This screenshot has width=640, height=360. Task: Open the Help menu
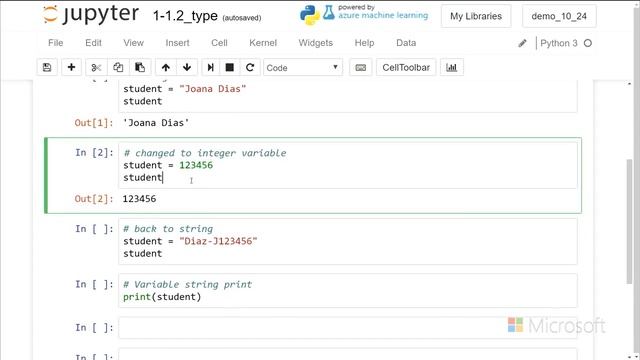[x=364, y=43]
